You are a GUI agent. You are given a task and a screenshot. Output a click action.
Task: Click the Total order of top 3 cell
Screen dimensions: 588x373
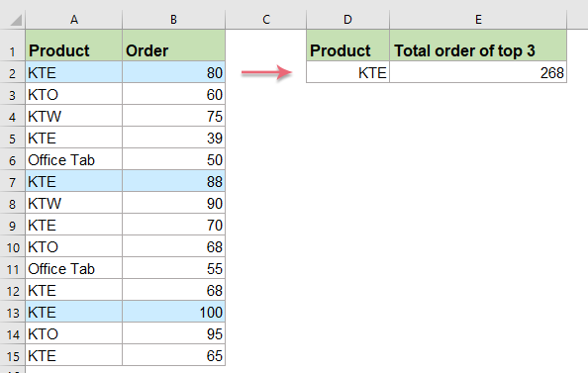(x=478, y=46)
